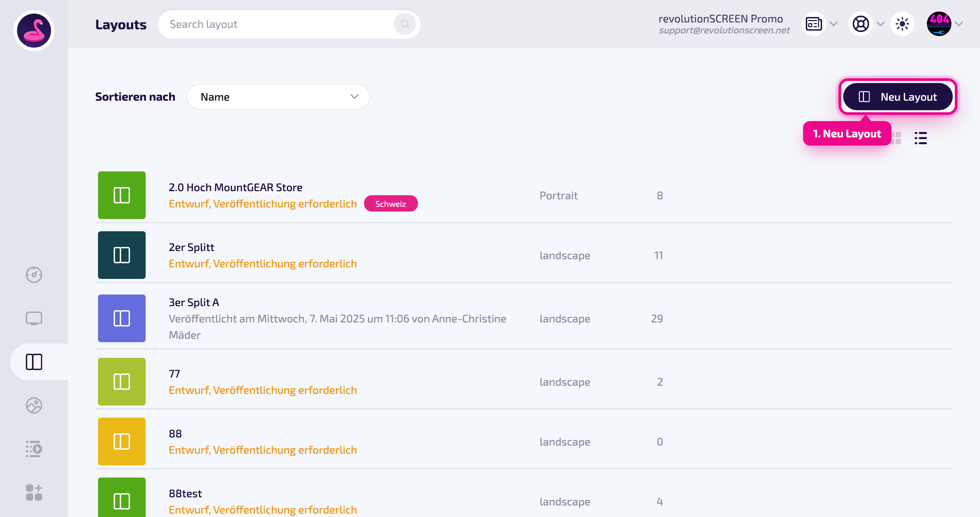Click the yellow 88 layout color tile

point(122,441)
